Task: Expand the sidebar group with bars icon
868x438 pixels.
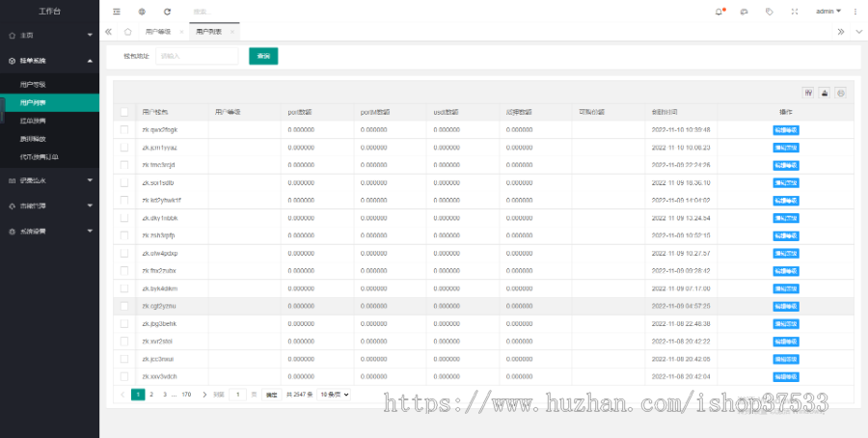Action: pos(50,180)
